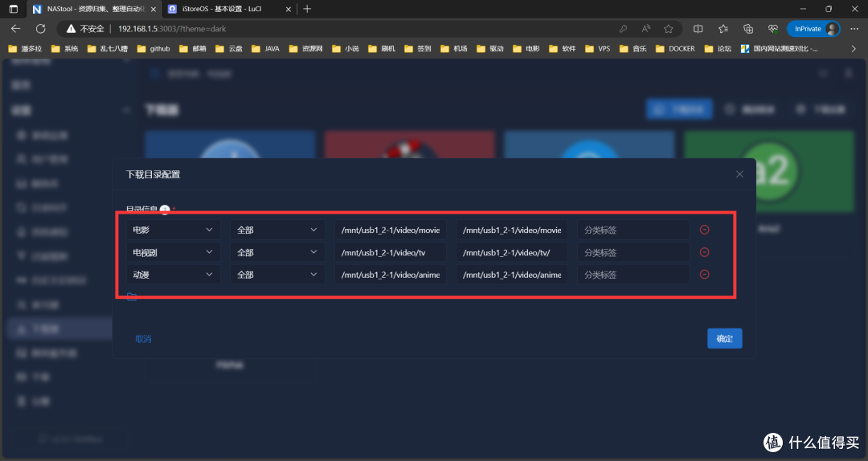This screenshot has width=868, height=461.
Task: Click the 分类标签 field in 电视剧 row
Action: coord(633,252)
